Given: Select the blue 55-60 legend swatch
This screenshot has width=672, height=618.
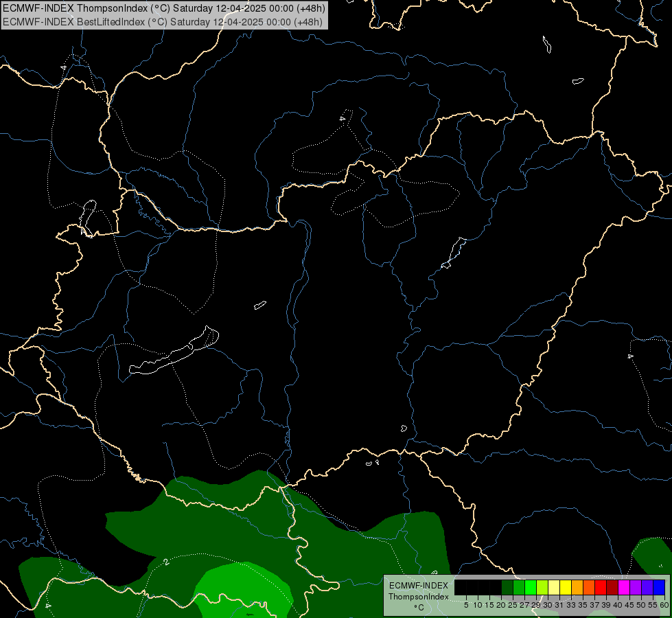Looking at the screenshot, I should click(x=659, y=587).
